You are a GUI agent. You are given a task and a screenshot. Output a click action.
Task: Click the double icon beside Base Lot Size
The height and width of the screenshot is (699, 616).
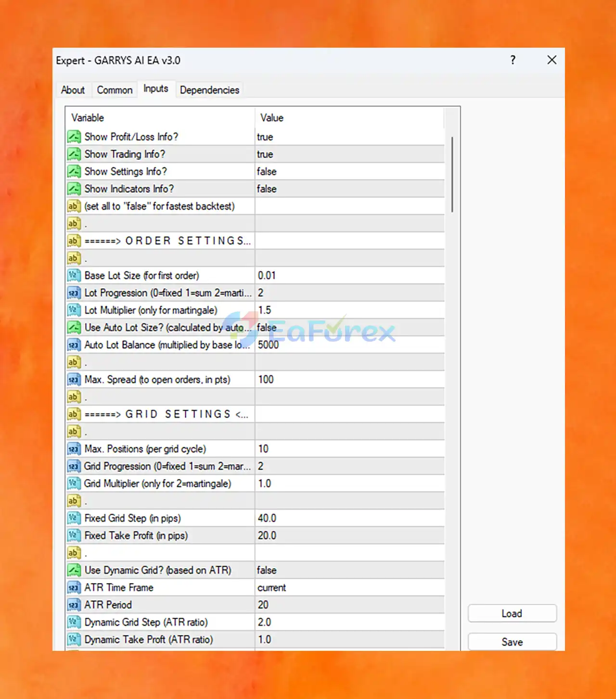(x=74, y=275)
